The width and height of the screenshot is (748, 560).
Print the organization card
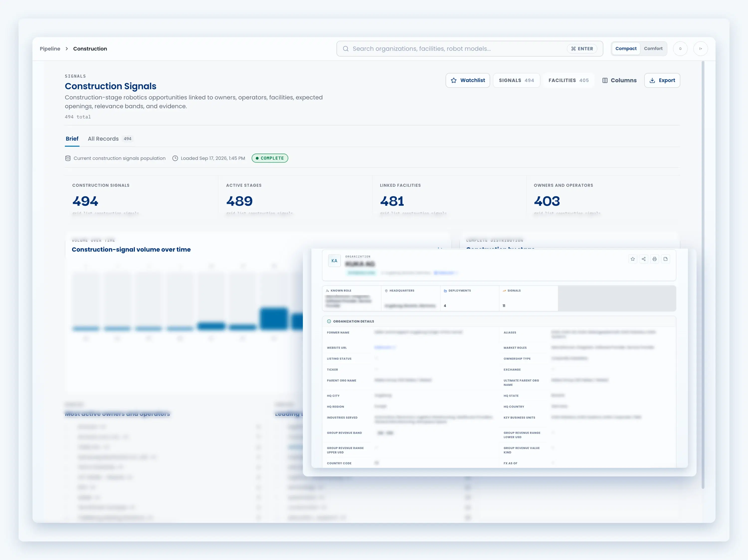coord(654,259)
